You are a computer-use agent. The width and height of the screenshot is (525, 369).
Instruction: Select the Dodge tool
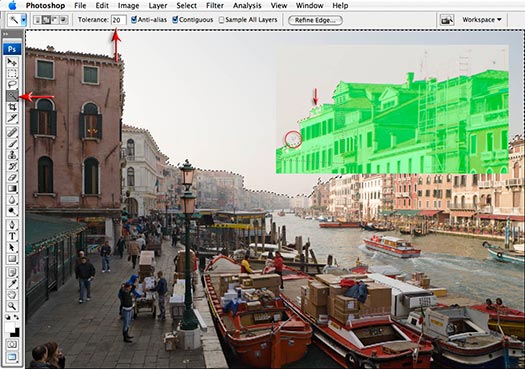pos(12,211)
